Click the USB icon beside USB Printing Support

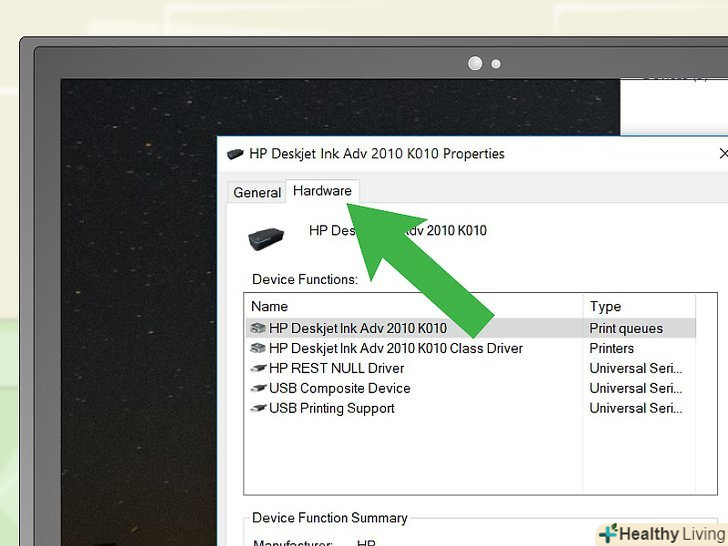tap(258, 409)
